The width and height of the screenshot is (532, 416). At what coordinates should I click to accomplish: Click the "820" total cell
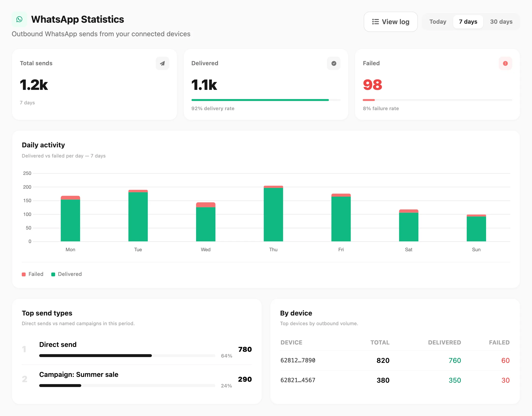(x=383, y=360)
